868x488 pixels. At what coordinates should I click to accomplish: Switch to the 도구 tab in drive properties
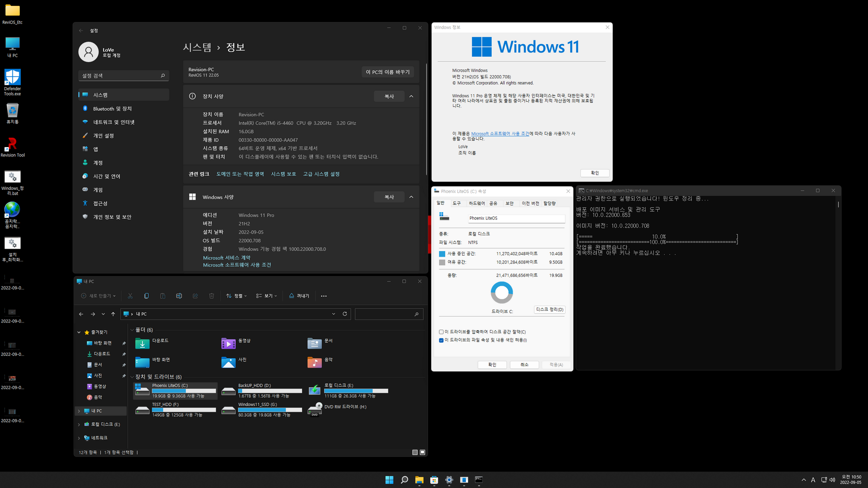(457, 203)
